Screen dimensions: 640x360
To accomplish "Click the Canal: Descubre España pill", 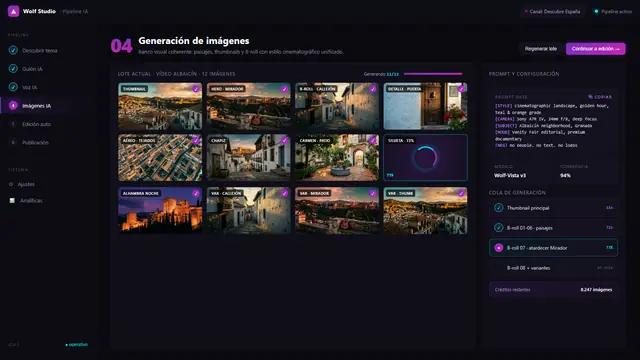I will 552,11.
